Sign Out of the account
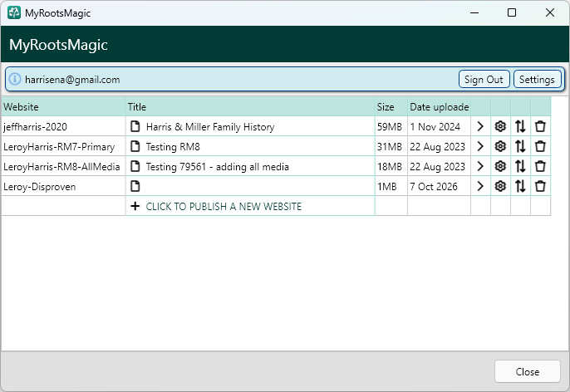The width and height of the screenshot is (570, 392). coord(484,79)
